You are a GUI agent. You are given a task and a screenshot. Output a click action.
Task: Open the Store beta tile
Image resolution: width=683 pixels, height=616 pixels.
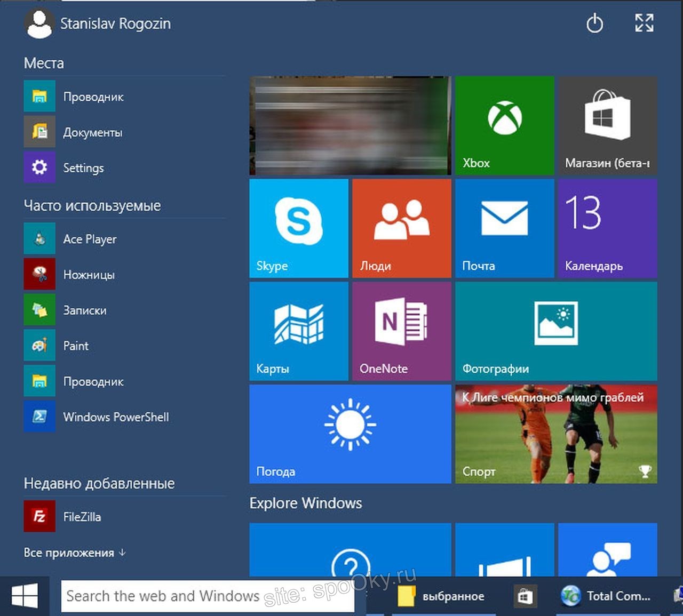point(608,125)
